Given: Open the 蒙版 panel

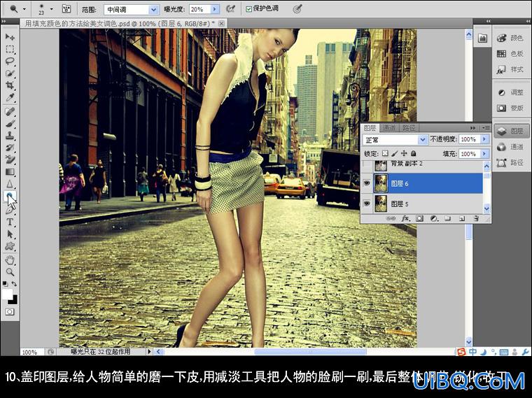Looking at the screenshot, I should click(510, 108).
